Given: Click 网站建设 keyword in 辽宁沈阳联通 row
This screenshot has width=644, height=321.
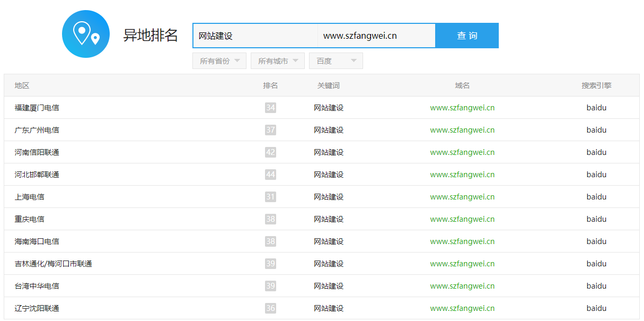Looking at the screenshot, I should tap(329, 308).
